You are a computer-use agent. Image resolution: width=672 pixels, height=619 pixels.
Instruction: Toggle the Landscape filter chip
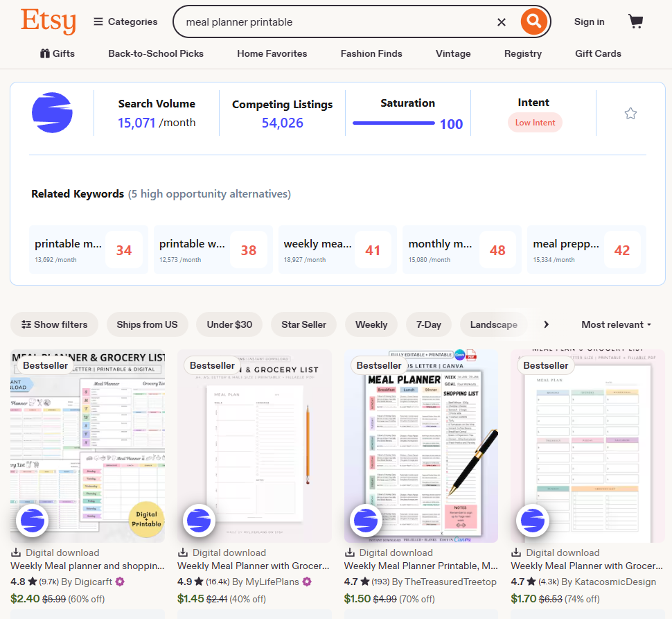pos(494,324)
